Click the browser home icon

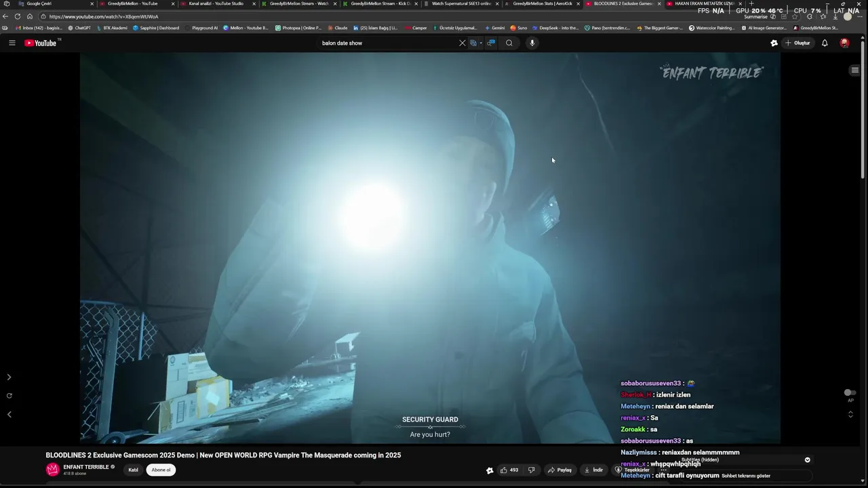tap(30, 16)
